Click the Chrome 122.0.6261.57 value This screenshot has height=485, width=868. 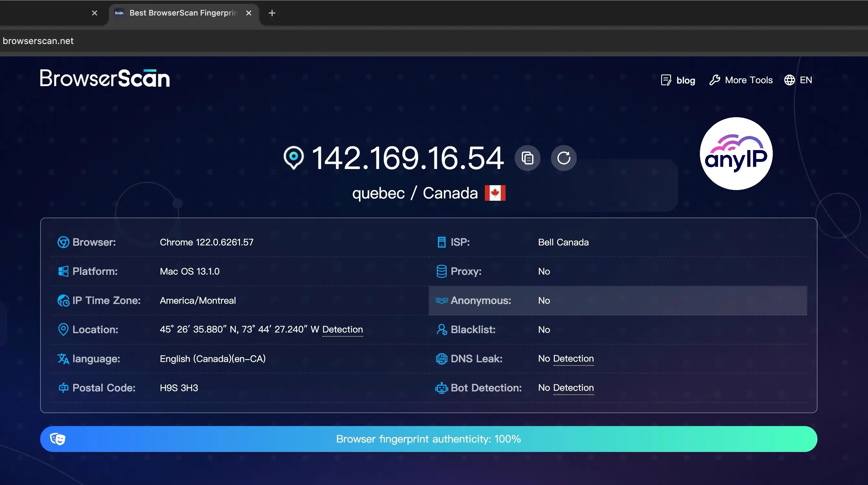[207, 242]
